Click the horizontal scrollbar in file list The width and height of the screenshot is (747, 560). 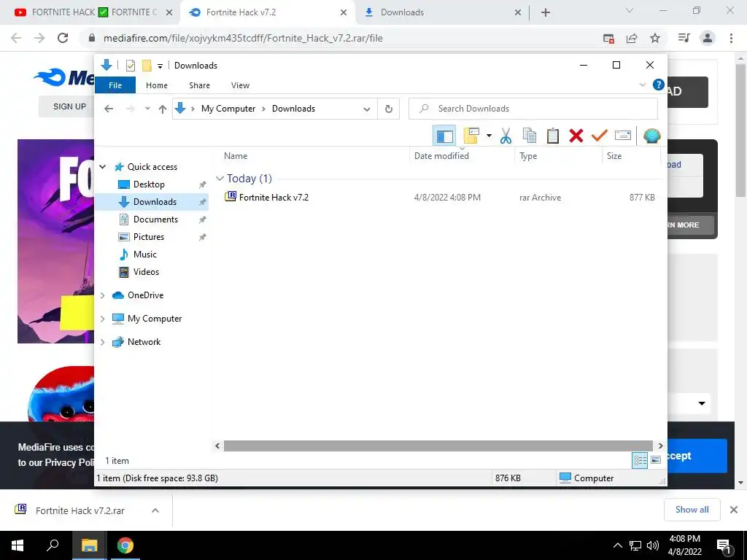tap(438, 446)
